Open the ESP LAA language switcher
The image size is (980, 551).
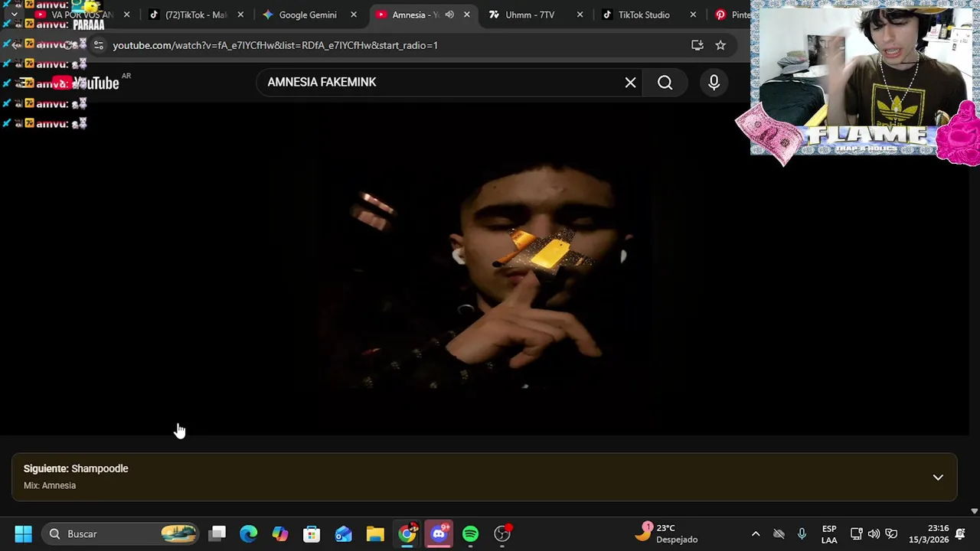tap(829, 533)
